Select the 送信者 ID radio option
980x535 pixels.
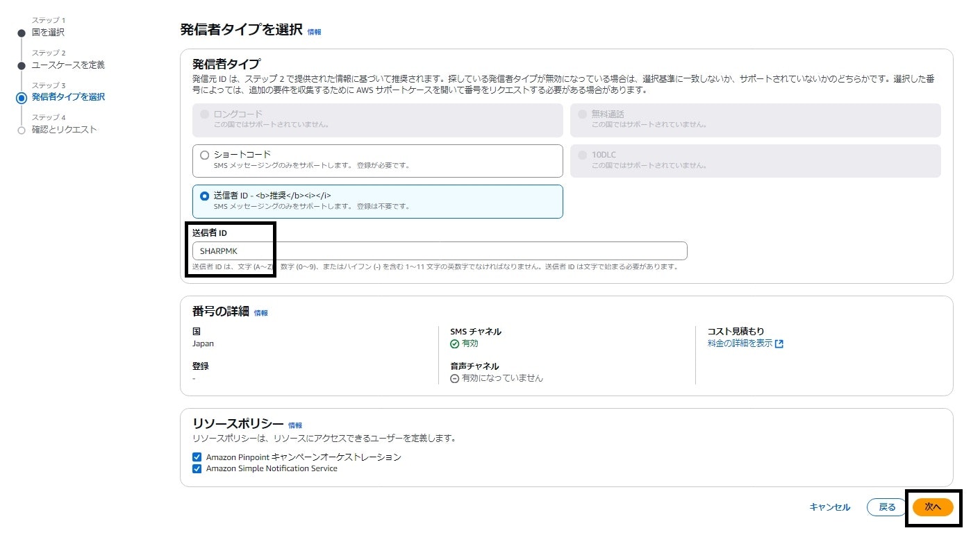204,196
